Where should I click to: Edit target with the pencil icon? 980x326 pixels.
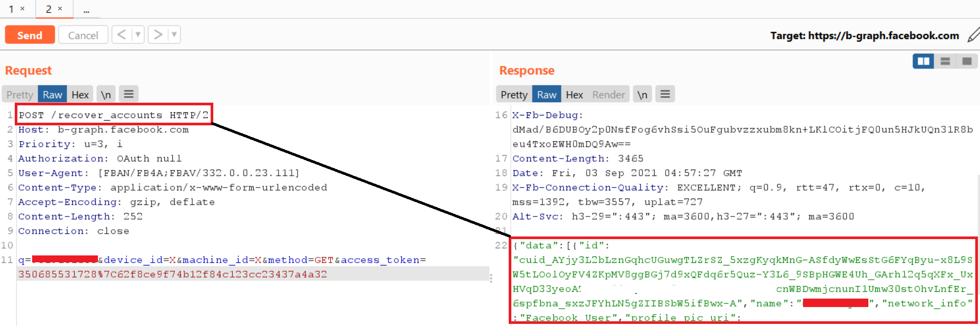click(x=973, y=35)
